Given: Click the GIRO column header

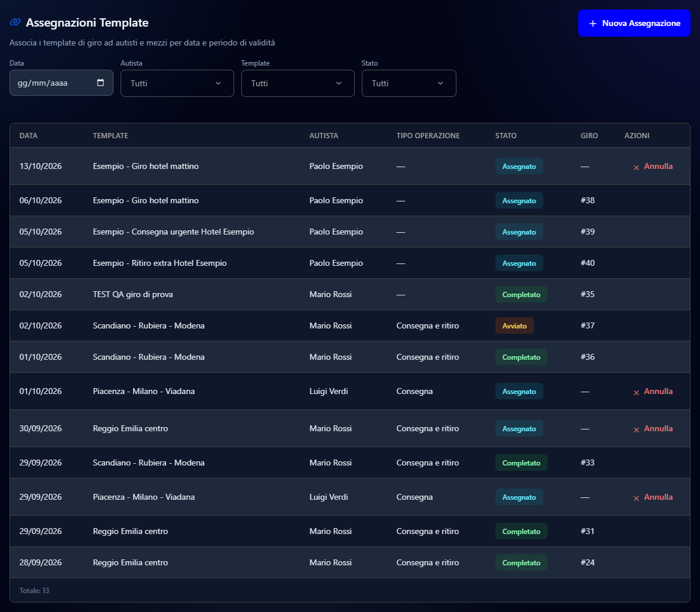Looking at the screenshot, I should click(x=589, y=136).
